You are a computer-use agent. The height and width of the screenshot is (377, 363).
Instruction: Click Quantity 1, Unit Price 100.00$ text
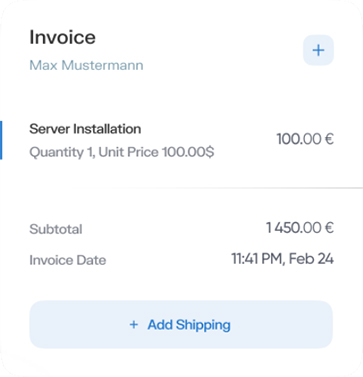122,152
